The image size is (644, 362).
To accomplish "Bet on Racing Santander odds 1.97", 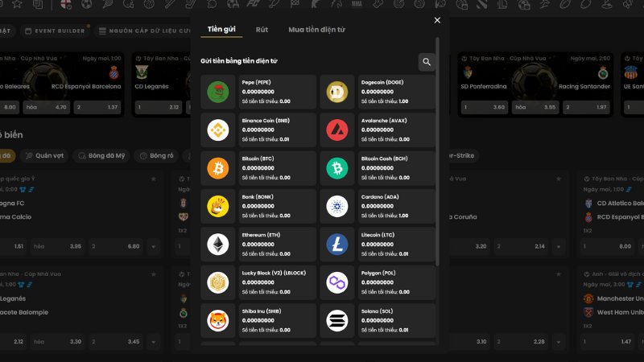I will tap(587, 108).
